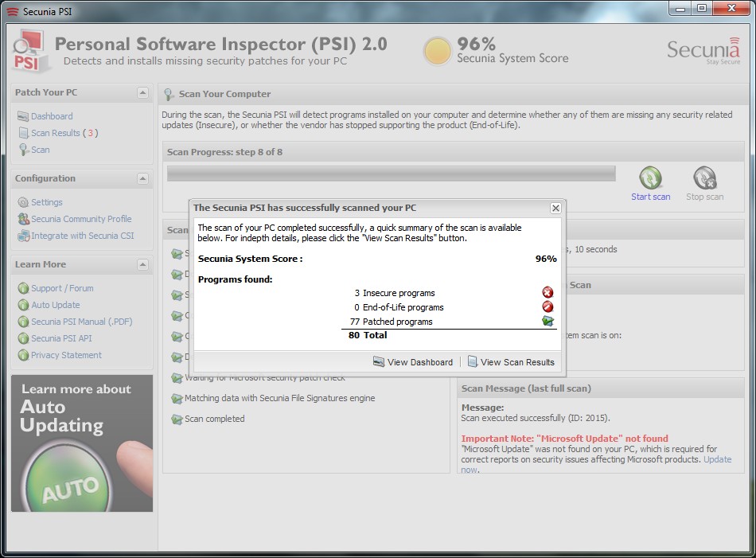Click the PSI logo in the header
Viewport: 756px width, 558px height.
30,51
